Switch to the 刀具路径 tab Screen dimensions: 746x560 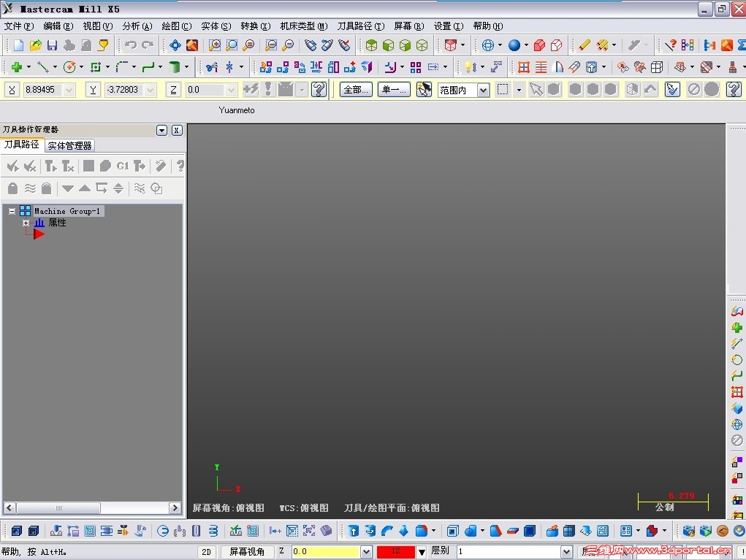pyautogui.click(x=21, y=145)
